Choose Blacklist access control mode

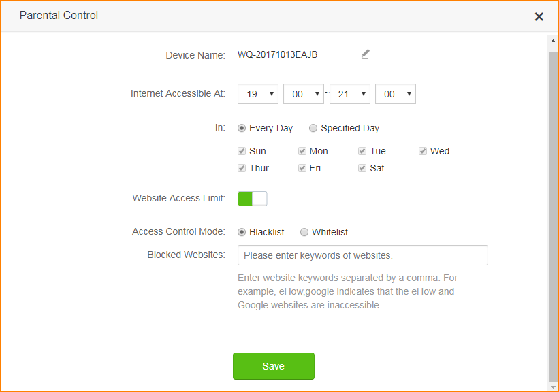[242, 232]
